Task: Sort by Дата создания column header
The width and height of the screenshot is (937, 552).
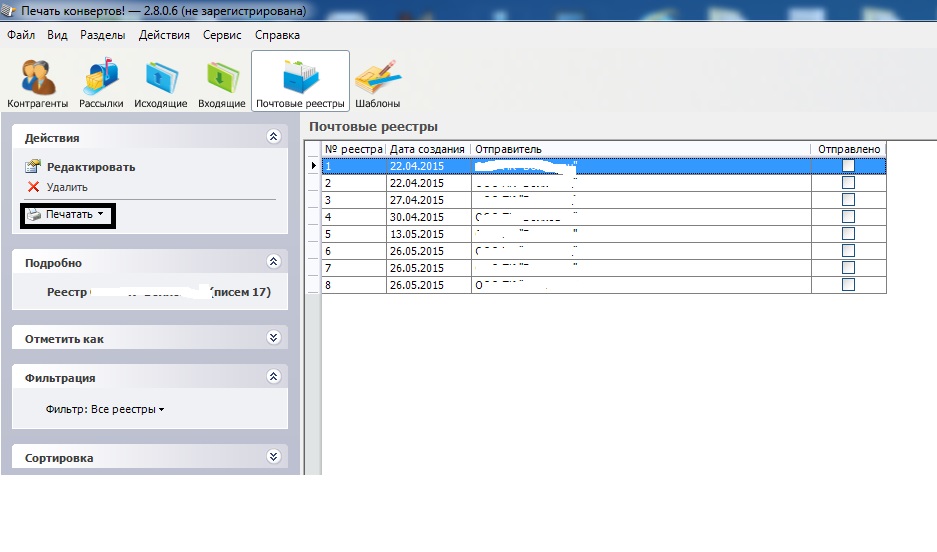Action: [x=427, y=149]
